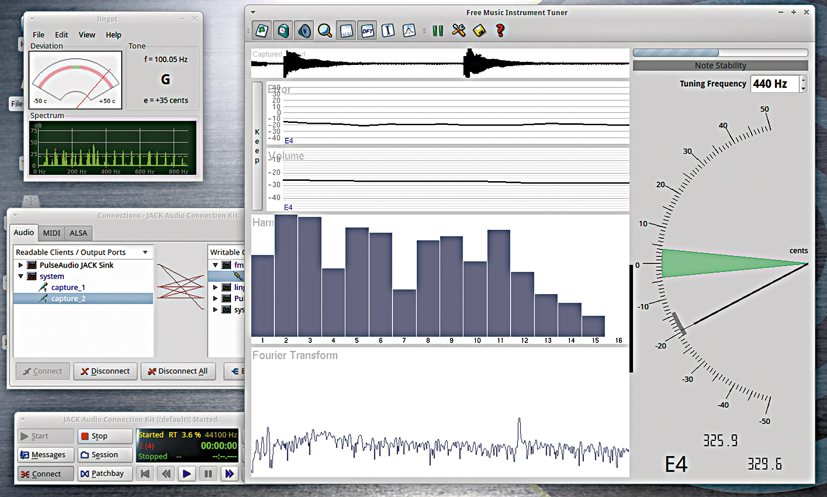Click the Disconnect button
This screenshot has width=827, height=497.
(105, 371)
